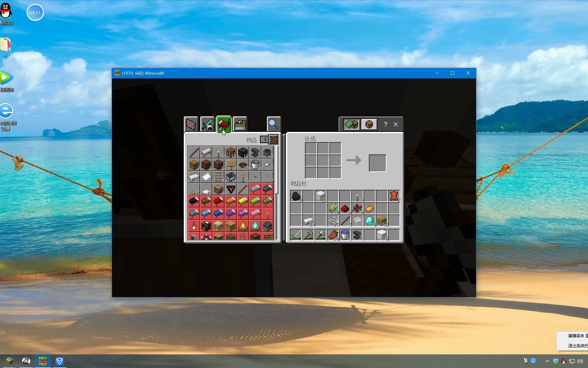Select the iron sword in hotbar
The image size is (588, 368).
pyautogui.click(x=296, y=235)
